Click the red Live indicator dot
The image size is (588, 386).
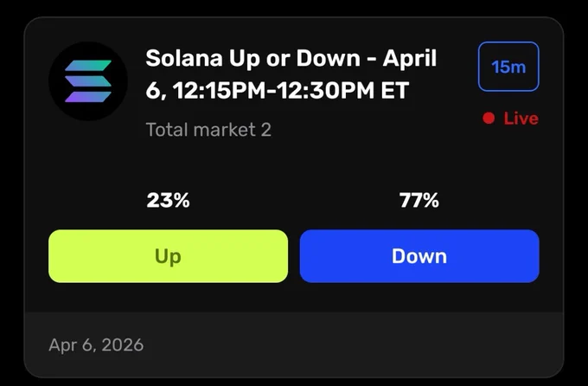point(489,119)
